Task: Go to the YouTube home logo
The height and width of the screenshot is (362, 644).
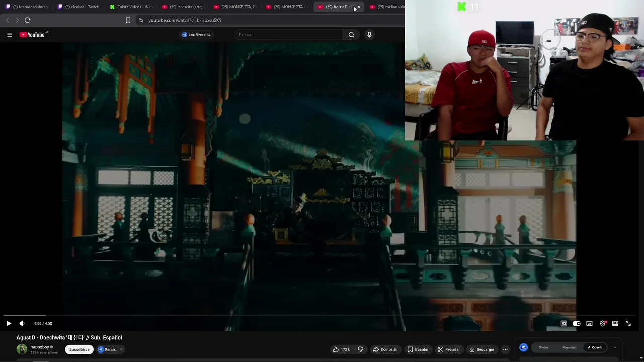Action: [33, 35]
